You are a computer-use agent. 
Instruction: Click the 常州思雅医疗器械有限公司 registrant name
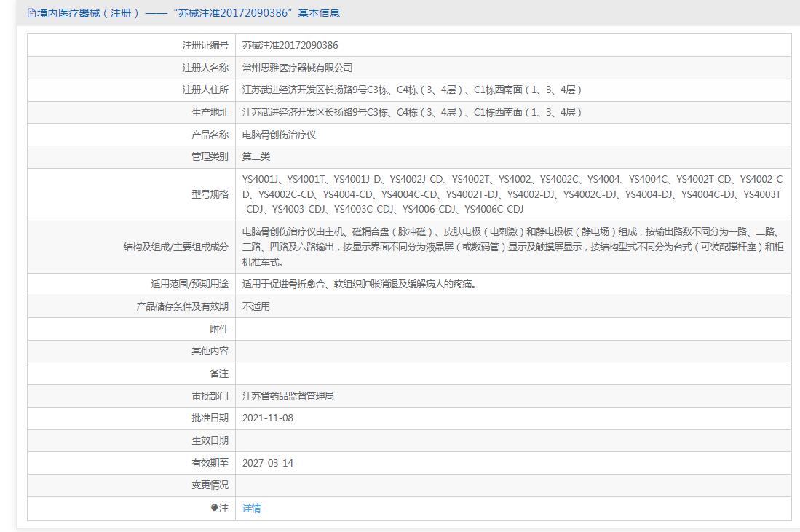(x=298, y=68)
